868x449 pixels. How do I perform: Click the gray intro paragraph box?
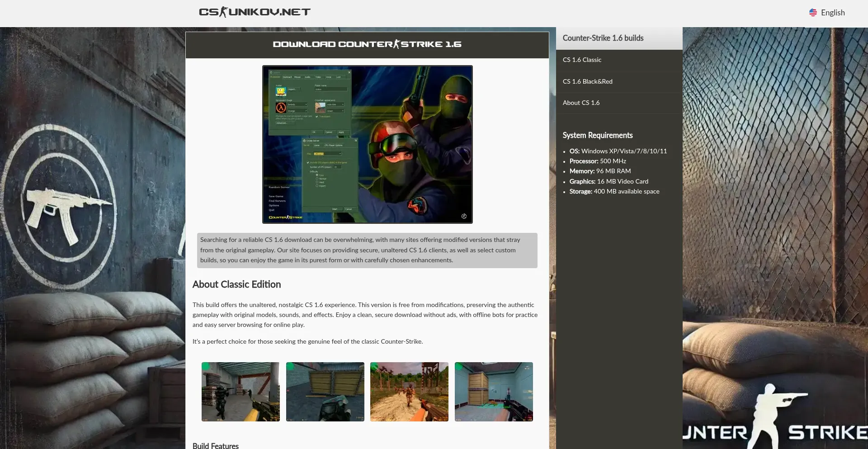pyautogui.click(x=367, y=250)
